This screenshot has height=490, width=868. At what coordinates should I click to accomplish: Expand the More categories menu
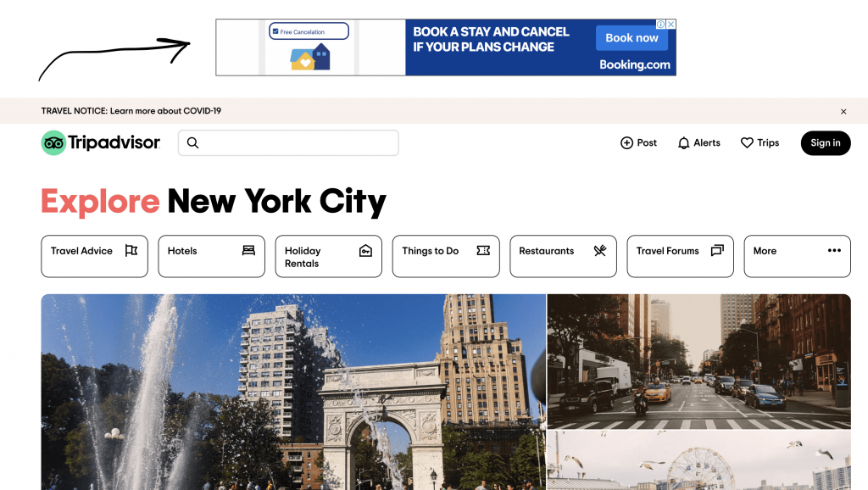(x=797, y=256)
